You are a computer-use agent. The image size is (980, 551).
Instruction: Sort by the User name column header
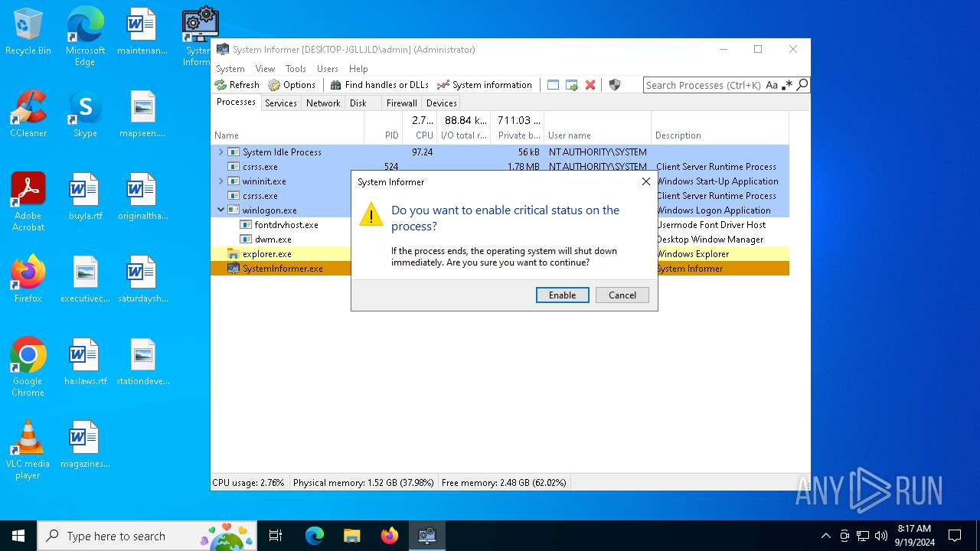pos(597,128)
